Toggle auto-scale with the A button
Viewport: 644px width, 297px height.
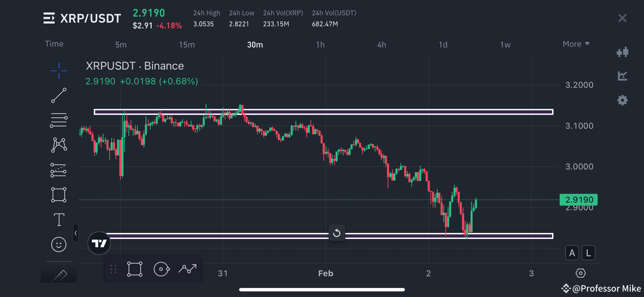pyautogui.click(x=572, y=253)
